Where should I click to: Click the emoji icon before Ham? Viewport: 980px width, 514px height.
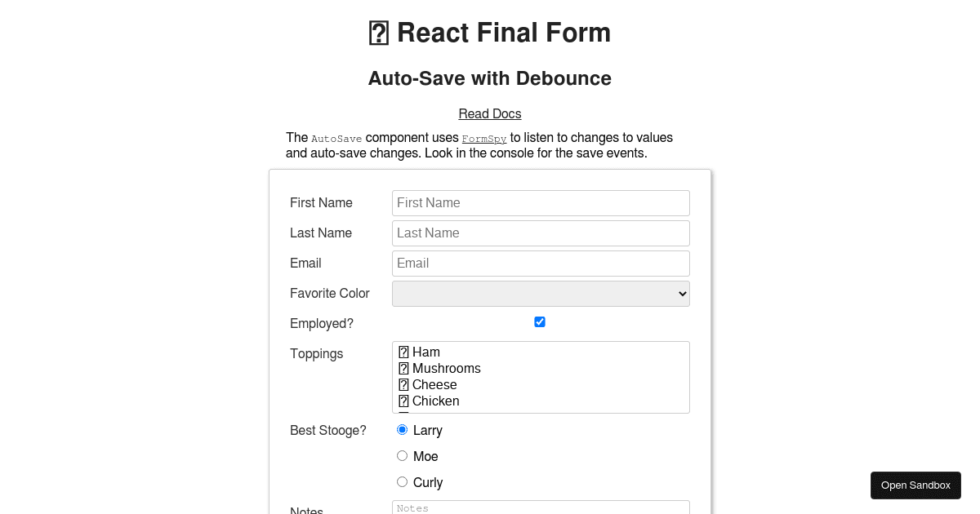pos(403,352)
